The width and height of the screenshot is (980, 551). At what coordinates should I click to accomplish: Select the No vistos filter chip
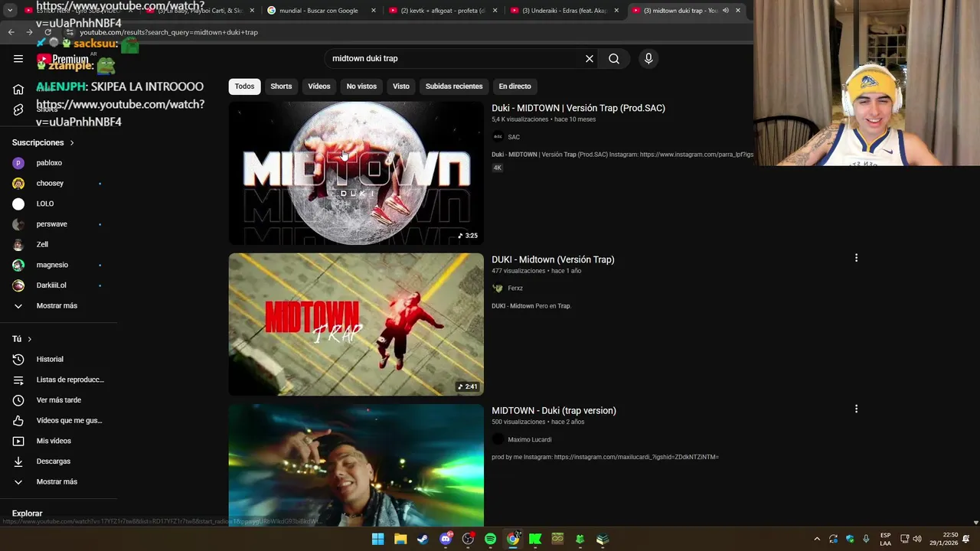pyautogui.click(x=361, y=86)
